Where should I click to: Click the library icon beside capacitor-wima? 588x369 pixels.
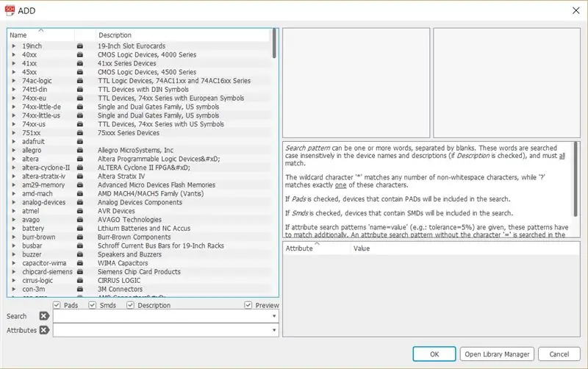(x=80, y=263)
